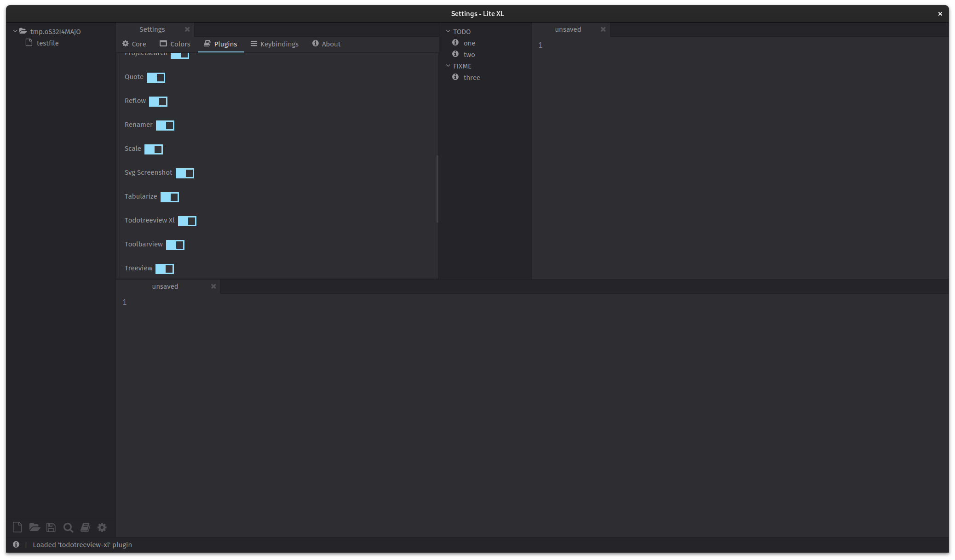Collapse the TODO group
This screenshot has width=955, height=560.
448,31
